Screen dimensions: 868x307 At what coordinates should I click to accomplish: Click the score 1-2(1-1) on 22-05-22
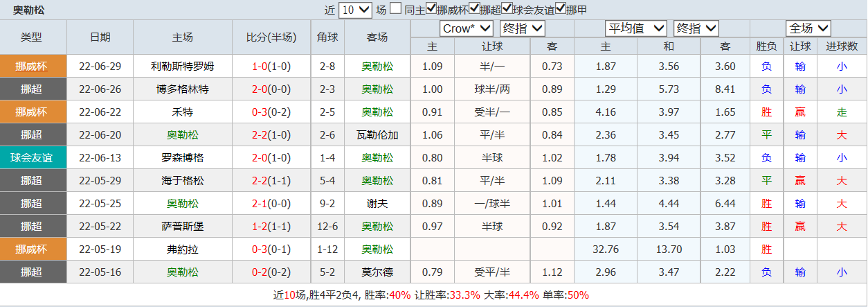click(x=271, y=227)
